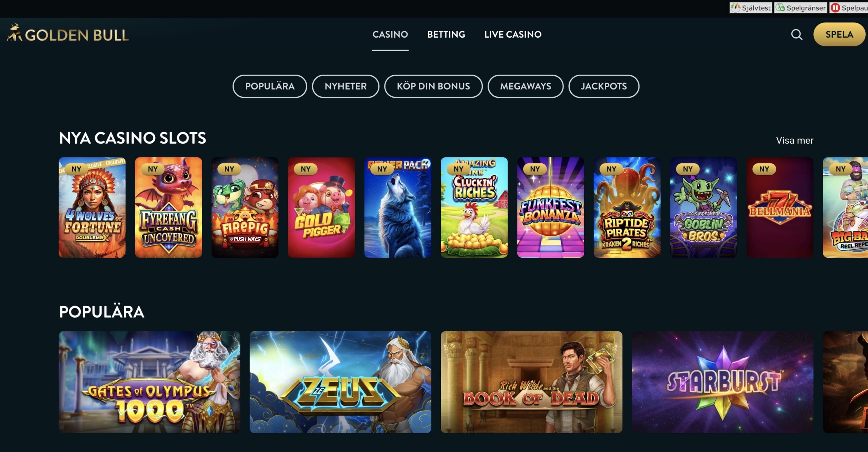Switch to the Betting tab
This screenshot has height=452, width=868.
pos(446,34)
